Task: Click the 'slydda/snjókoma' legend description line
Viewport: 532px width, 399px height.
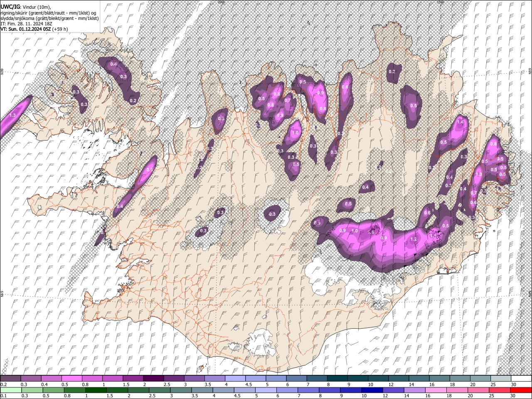Action: (49, 18)
